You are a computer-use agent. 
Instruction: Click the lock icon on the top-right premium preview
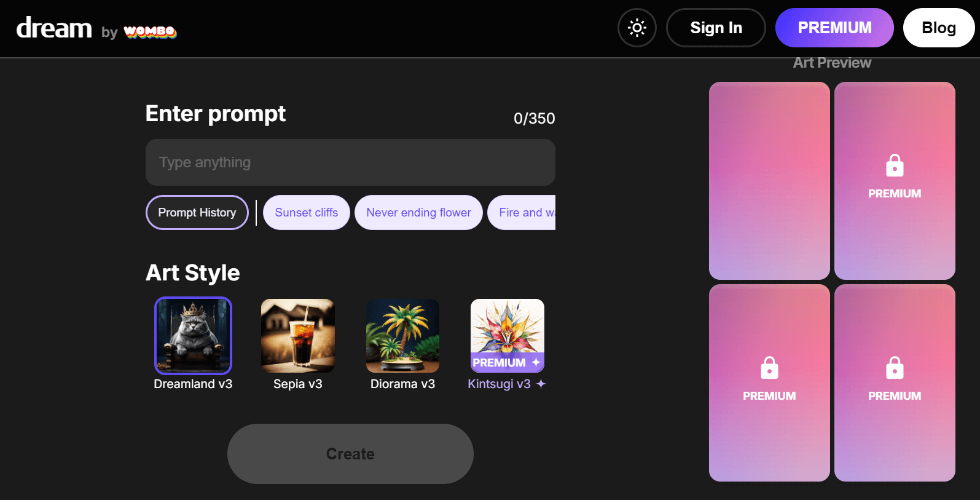(x=895, y=165)
